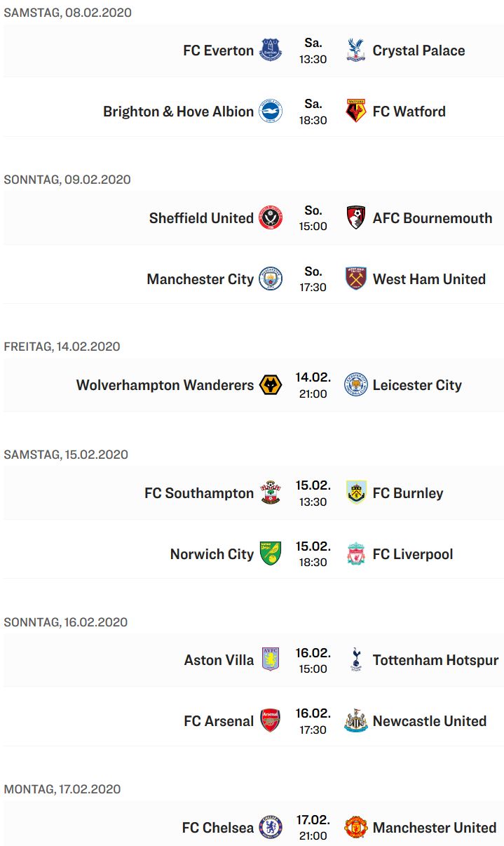Click the West Ham United badge
This screenshot has height=846, width=504.
[356, 278]
